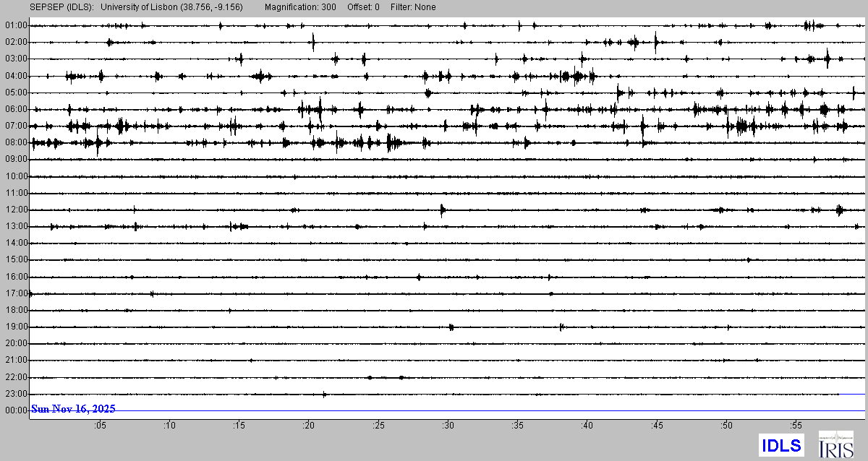Click the :45 minute axis tick label
Image resolution: width=868 pixels, height=461 pixels.
click(657, 426)
